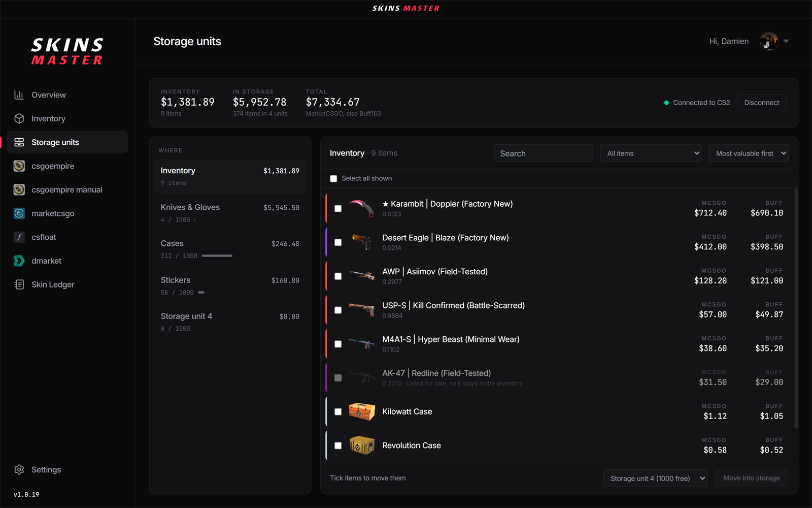Focus the Search input field
This screenshot has height=508, width=812.
(544, 153)
